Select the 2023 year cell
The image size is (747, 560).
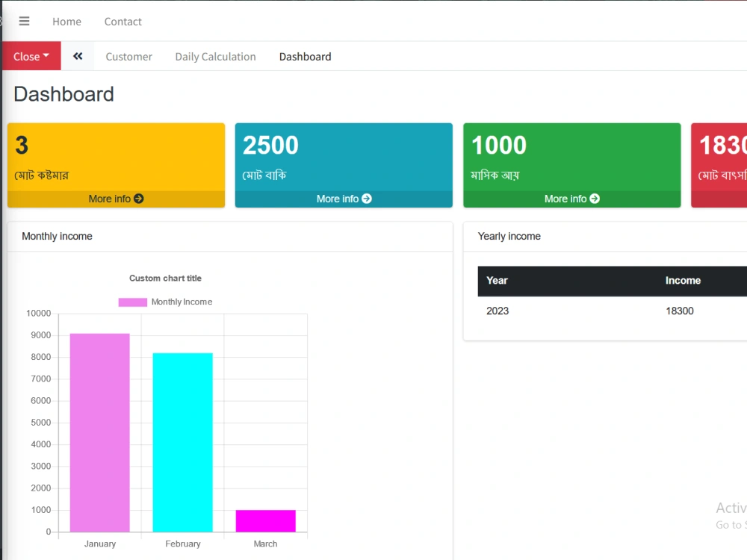[x=498, y=311]
